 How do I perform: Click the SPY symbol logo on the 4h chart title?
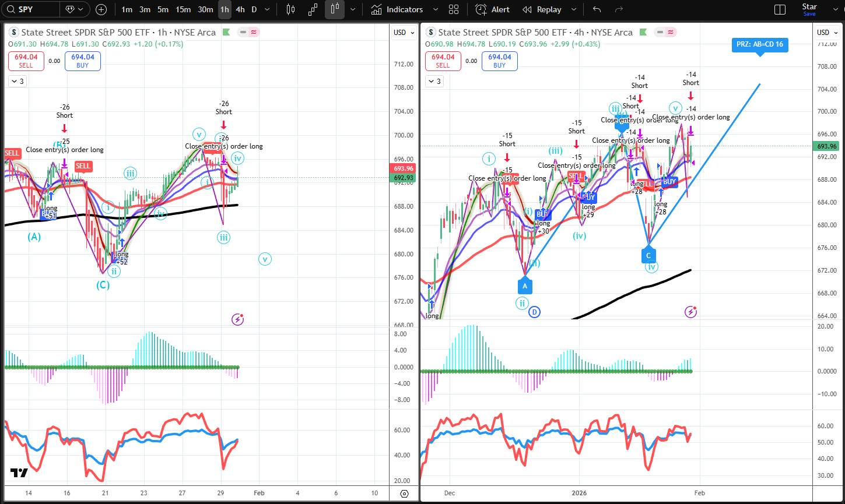click(x=431, y=33)
